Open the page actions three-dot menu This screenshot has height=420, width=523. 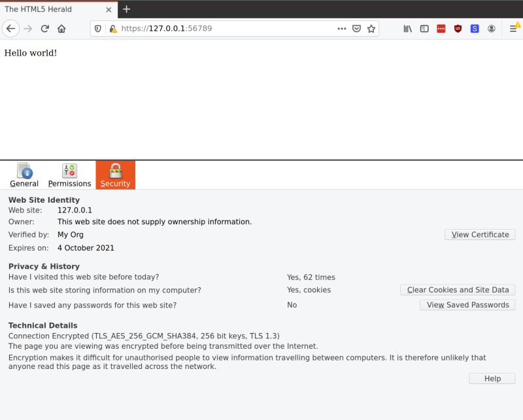point(342,28)
